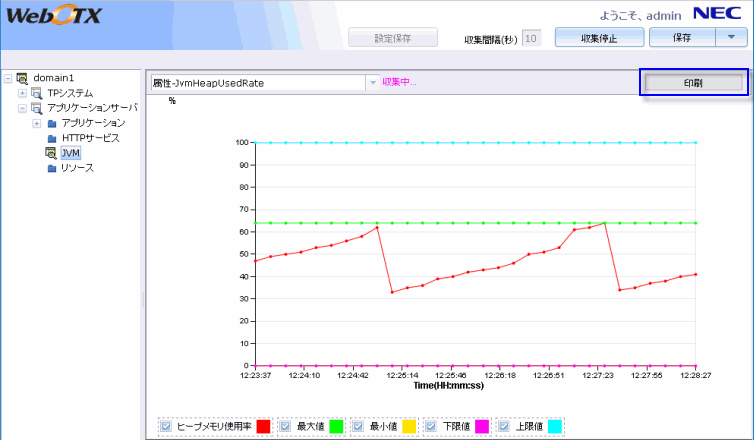Click the domain1 root node icon
Screen dimensions: 754x440
pos(23,78)
